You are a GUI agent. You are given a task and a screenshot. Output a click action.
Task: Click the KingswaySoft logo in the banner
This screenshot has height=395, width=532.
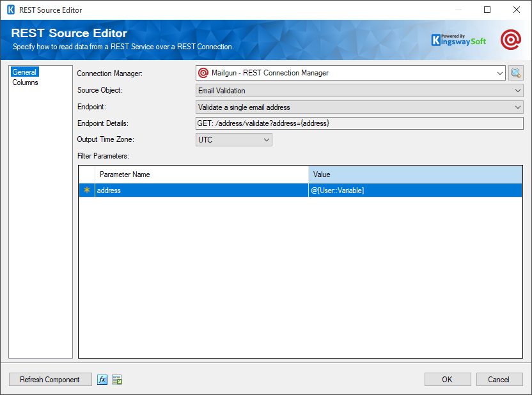pos(458,40)
